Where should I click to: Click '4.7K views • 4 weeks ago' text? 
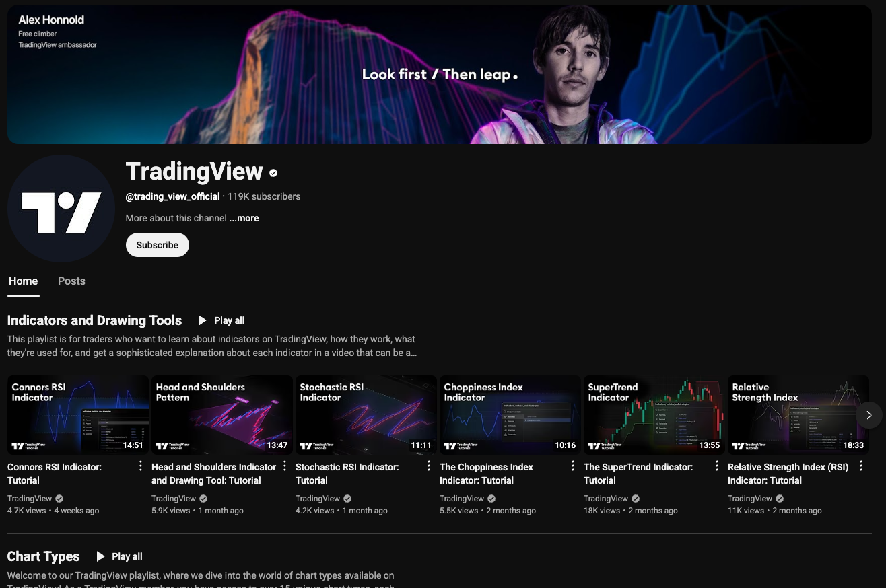pos(53,511)
